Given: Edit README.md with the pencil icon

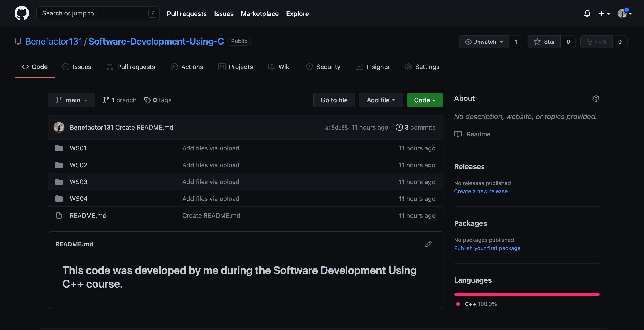Looking at the screenshot, I should click(x=428, y=244).
